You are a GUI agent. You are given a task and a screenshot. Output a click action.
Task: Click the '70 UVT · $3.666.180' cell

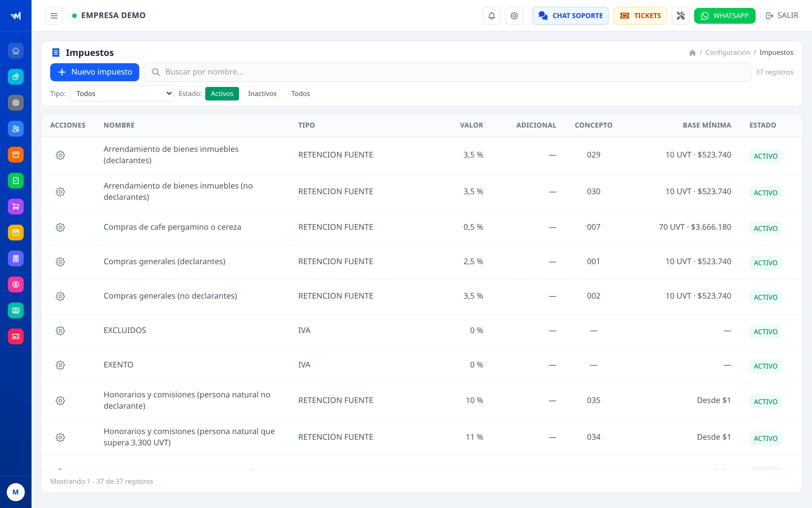[x=695, y=227]
